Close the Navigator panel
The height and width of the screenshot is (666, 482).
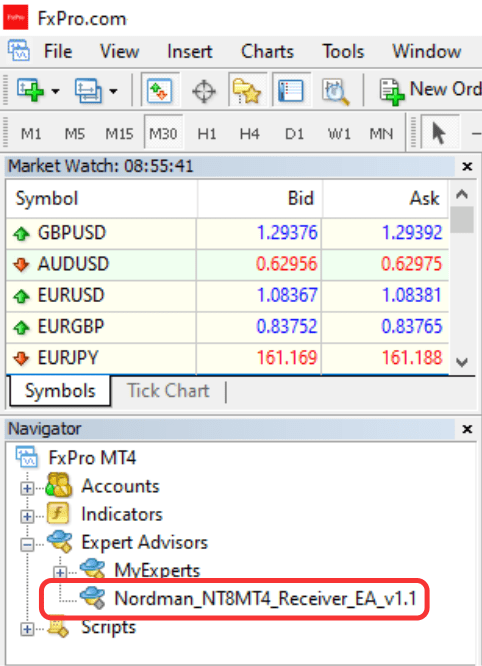tap(467, 429)
